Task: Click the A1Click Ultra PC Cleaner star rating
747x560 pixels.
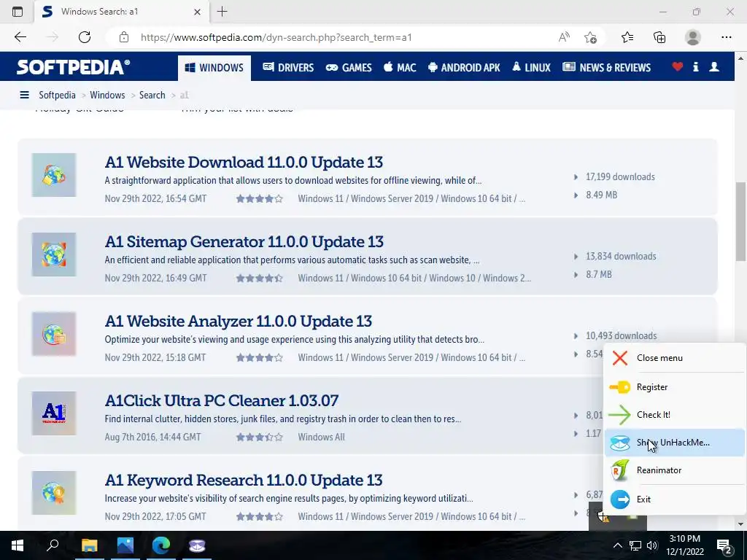Action: pyautogui.click(x=260, y=437)
